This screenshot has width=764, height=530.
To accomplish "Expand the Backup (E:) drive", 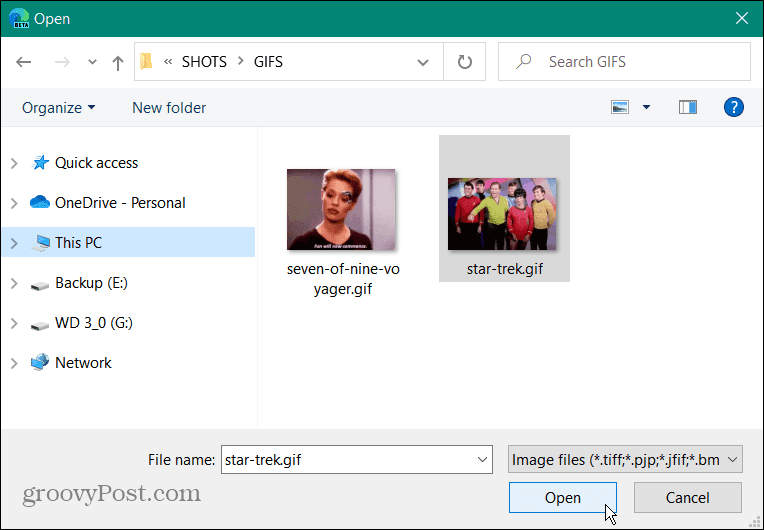I will pos(14,283).
